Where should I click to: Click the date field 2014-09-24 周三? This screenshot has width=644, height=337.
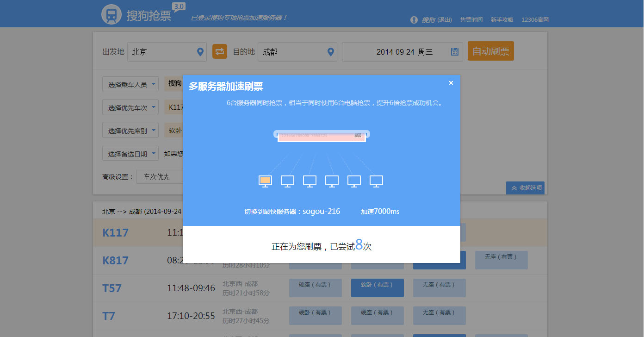(402, 52)
